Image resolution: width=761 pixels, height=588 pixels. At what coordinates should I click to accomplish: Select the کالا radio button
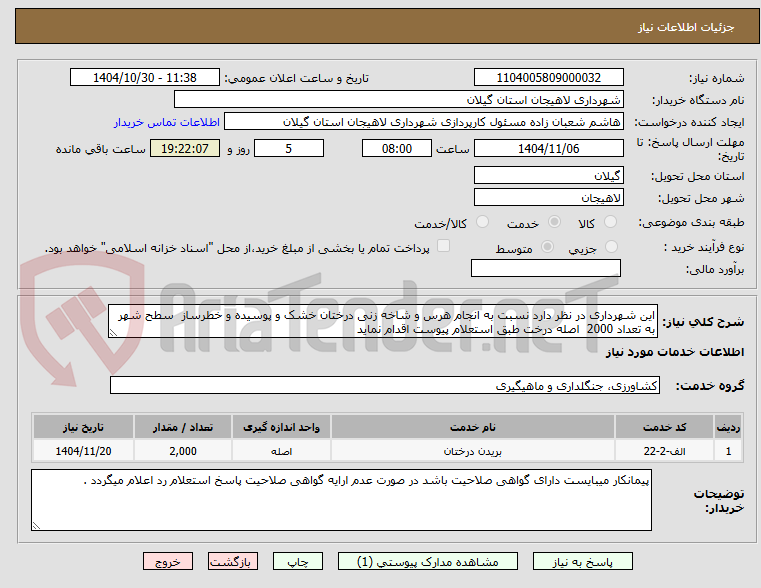click(610, 222)
